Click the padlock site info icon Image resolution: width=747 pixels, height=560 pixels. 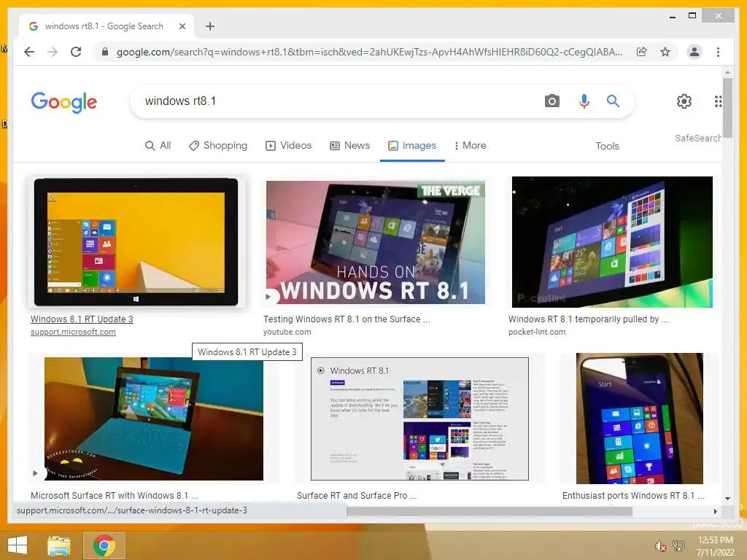(x=105, y=52)
